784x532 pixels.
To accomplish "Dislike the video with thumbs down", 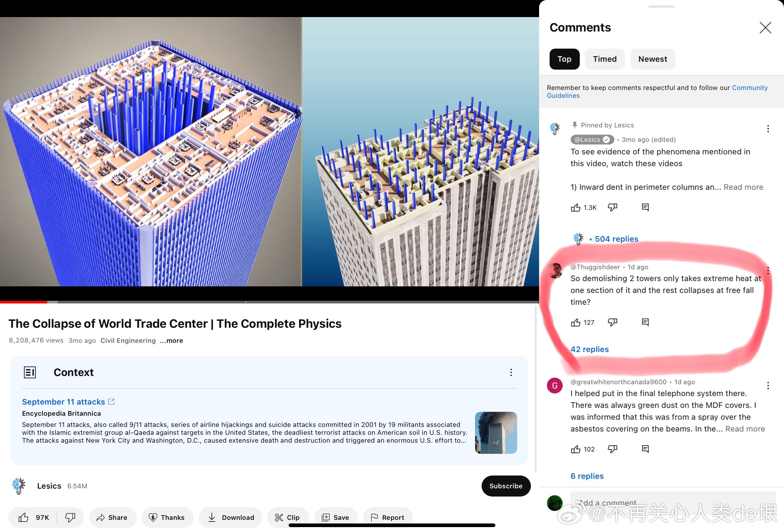I will (70, 517).
